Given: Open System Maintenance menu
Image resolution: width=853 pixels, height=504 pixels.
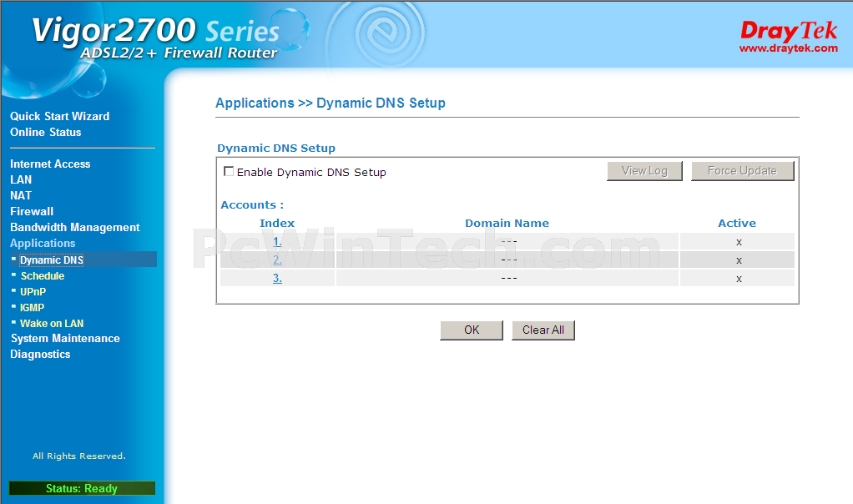Looking at the screenshot, I should coord(65,338).
